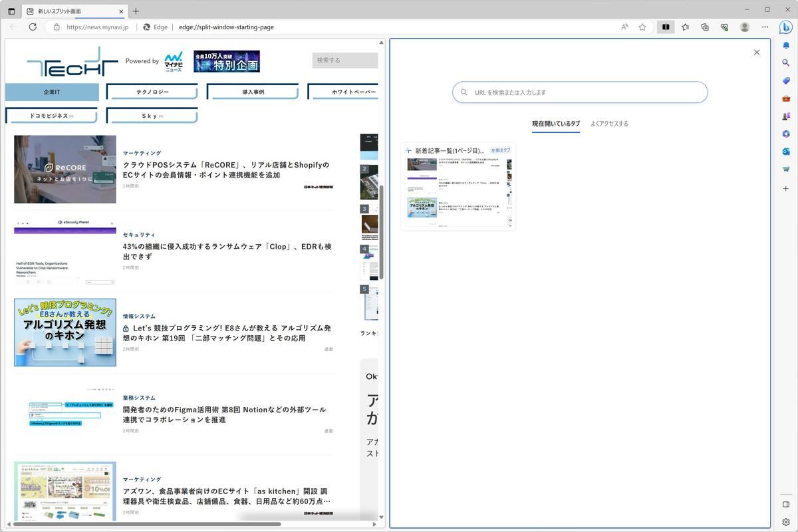This screenshot has width=798, height=532.
Task: Open Tools briefcase in sidebar
Action: coord(786,98)
